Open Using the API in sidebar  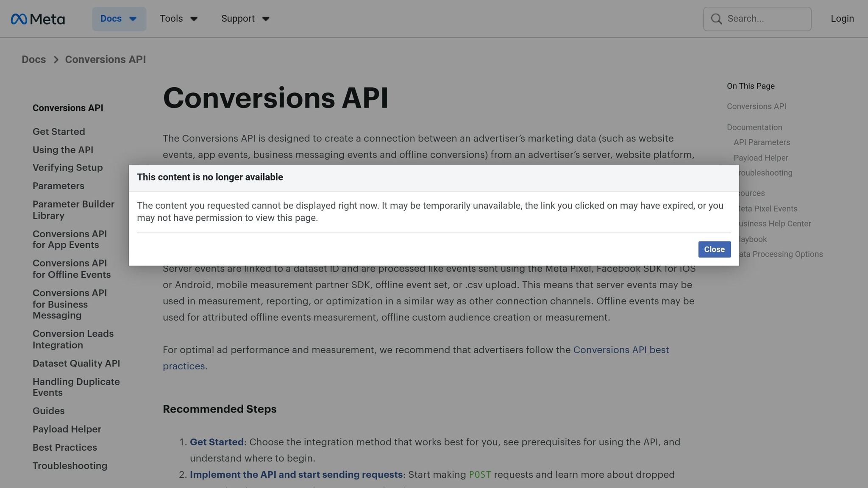pos(63,150)
